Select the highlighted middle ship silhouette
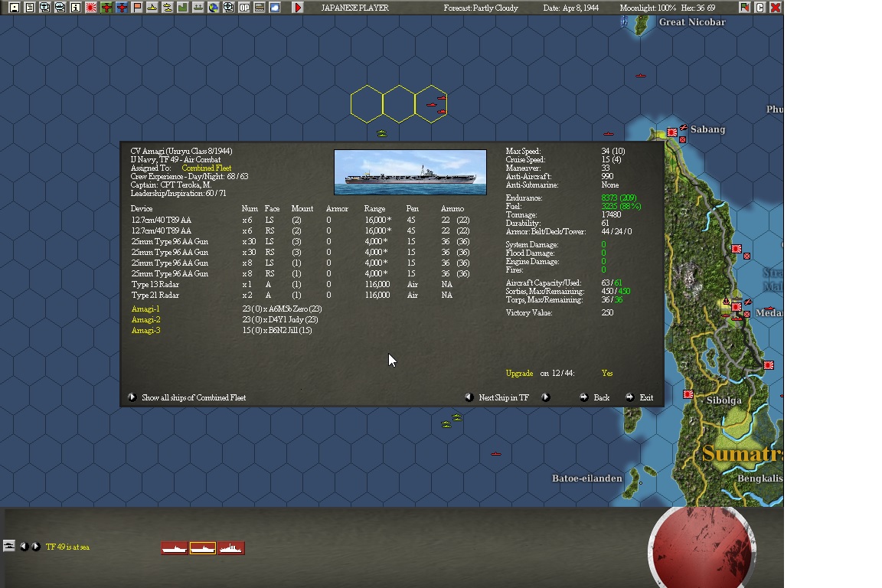Viewport: 882px width, 588px height. pyautogui.click(x=202, y=547)
